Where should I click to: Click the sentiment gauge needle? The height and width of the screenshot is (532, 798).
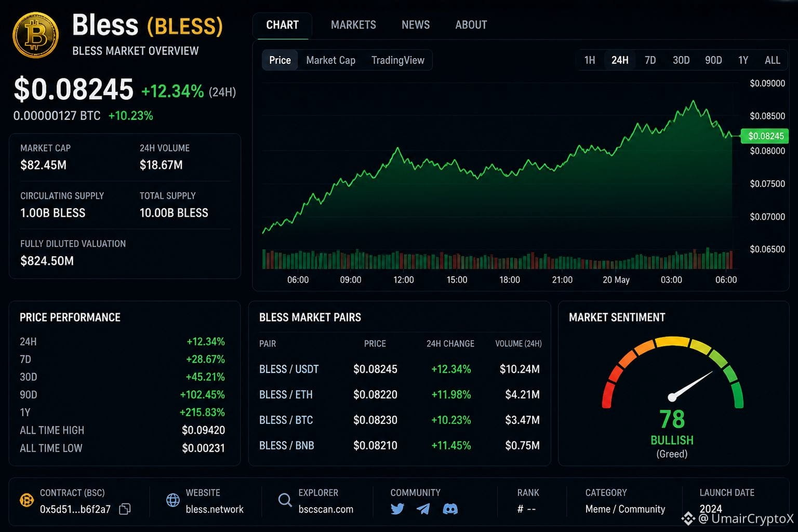click(x=691, y=385)
